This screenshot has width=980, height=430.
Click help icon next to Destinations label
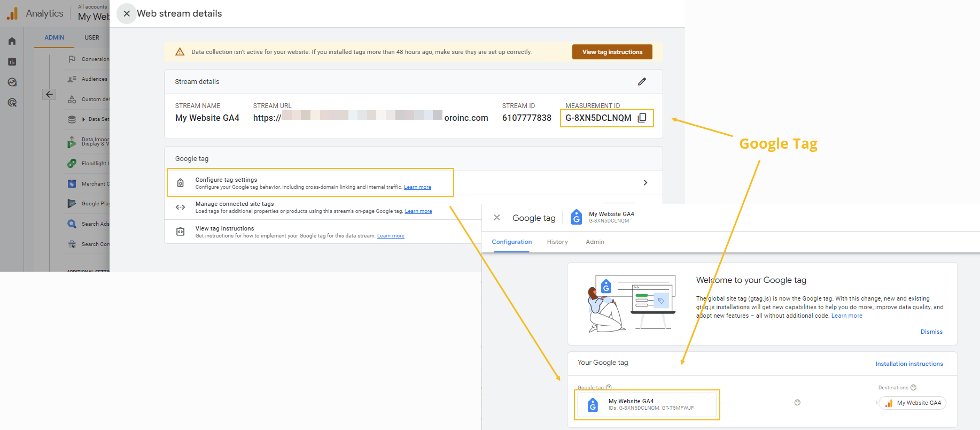click(913, 388)
